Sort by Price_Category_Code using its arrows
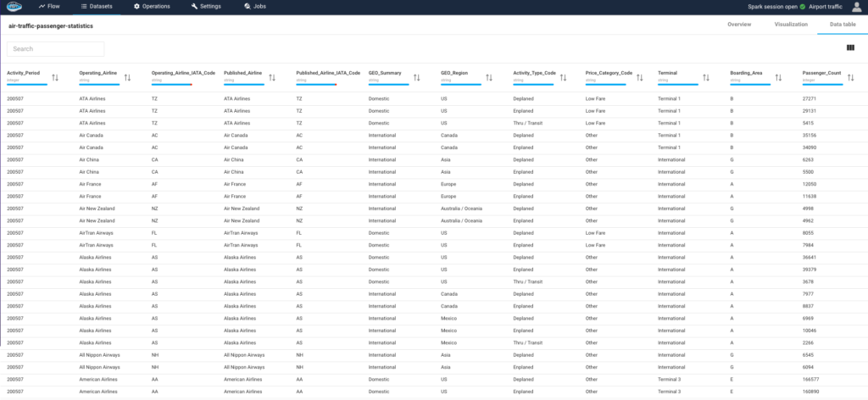868x400 pixels. click(x=639, y=78)
